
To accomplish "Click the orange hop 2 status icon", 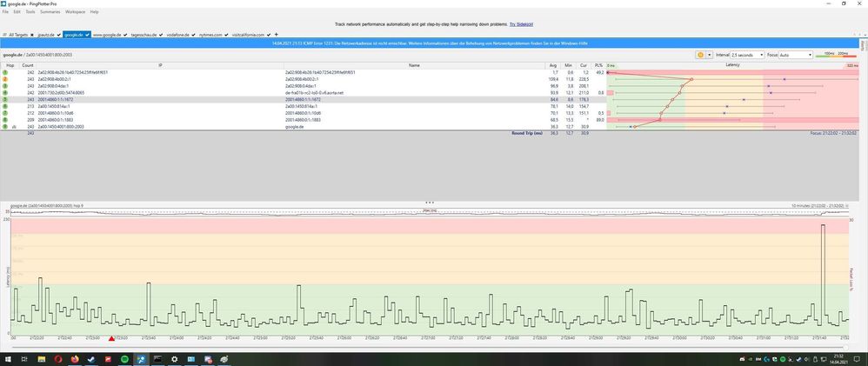I will (5, 79).
